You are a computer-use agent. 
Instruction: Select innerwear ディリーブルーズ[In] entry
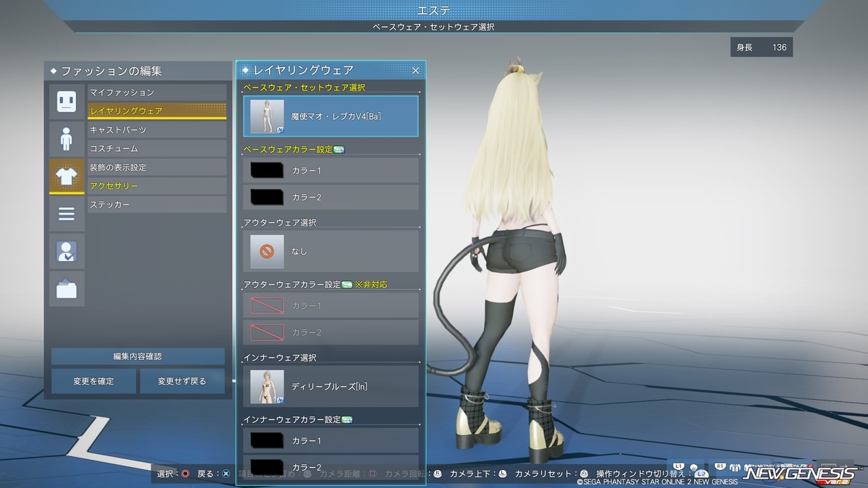[x=331, y=386]
